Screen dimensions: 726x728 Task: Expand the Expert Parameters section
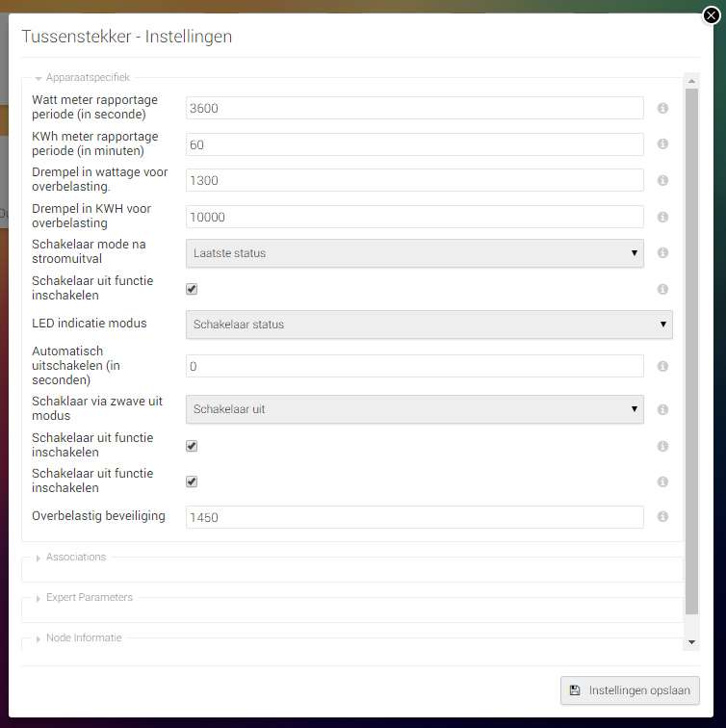click(89, 597)
